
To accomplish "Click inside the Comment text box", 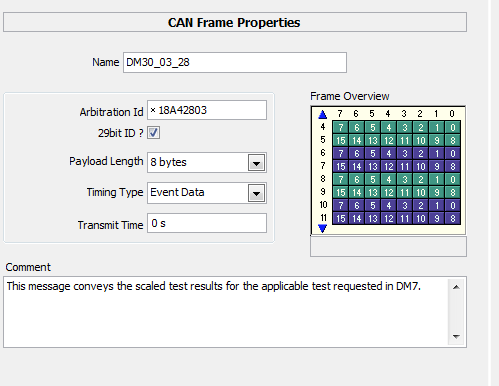I will point(227,312).
